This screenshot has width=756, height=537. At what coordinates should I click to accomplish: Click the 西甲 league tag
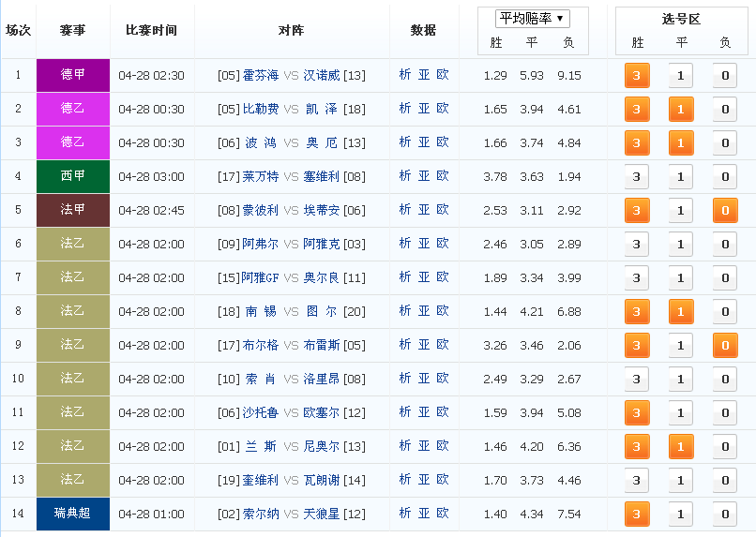[73, 176]
